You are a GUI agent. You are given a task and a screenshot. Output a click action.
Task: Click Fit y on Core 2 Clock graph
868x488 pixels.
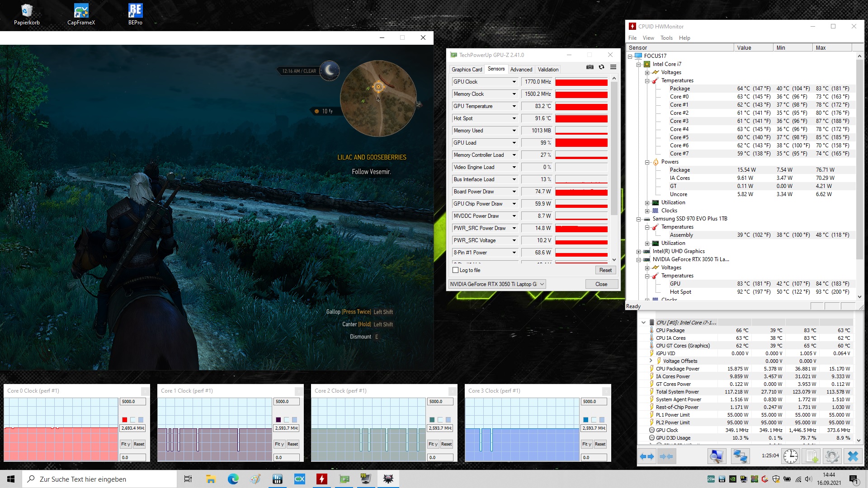[x=433, y=444]
